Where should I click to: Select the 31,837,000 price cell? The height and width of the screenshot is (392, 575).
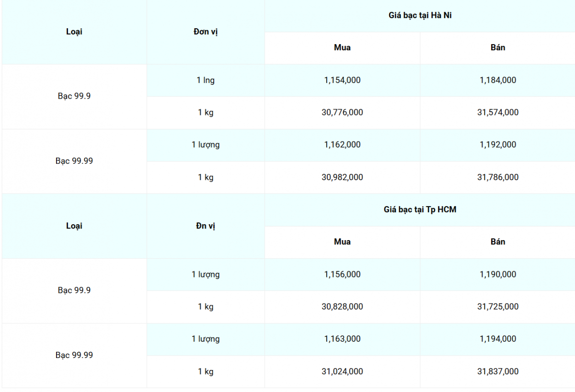pos(498,371)
